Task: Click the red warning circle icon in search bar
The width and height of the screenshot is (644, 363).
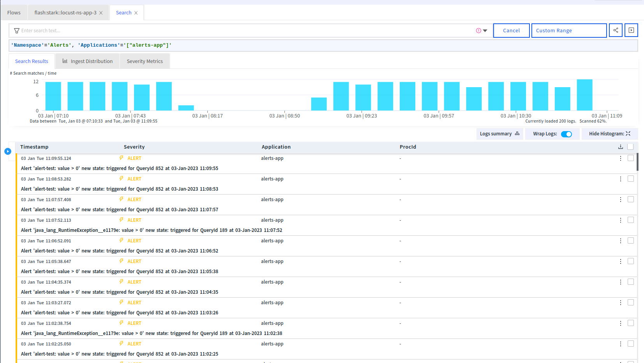Action: (x=478, y=31)
